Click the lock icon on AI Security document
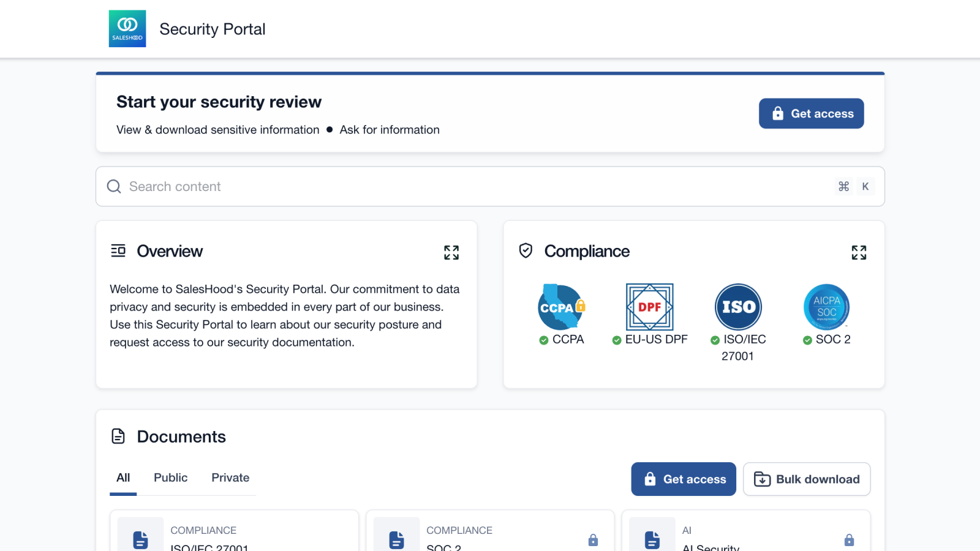This screenshot has width=980, height=551. pyautogui.click(x=849, y=539)
